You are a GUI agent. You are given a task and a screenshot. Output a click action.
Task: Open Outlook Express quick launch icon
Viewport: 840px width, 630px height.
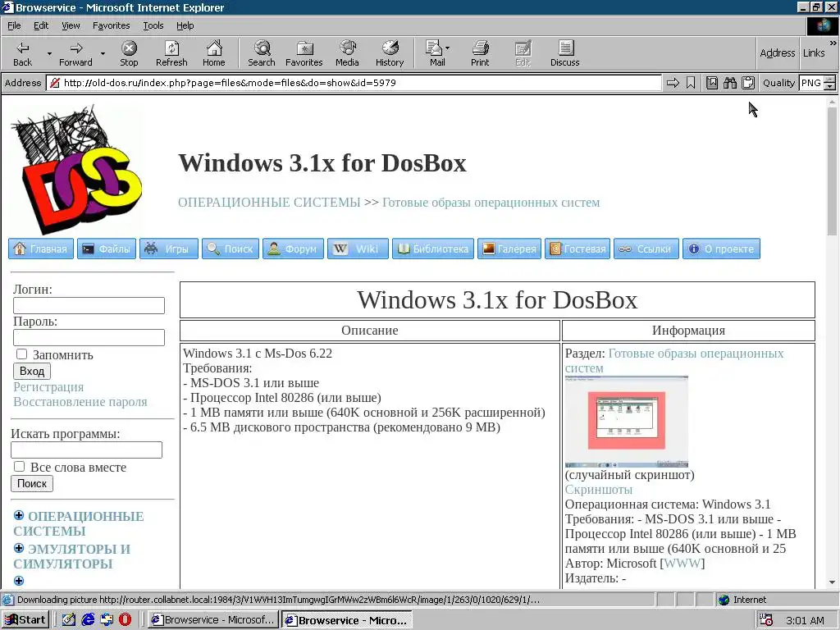[x=107, y=620]
